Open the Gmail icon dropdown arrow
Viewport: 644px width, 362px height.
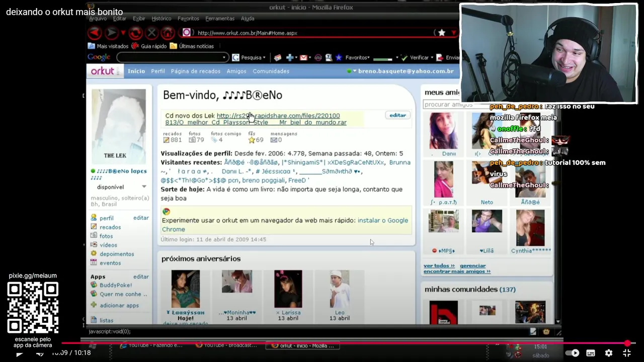[x=309, y=57]
